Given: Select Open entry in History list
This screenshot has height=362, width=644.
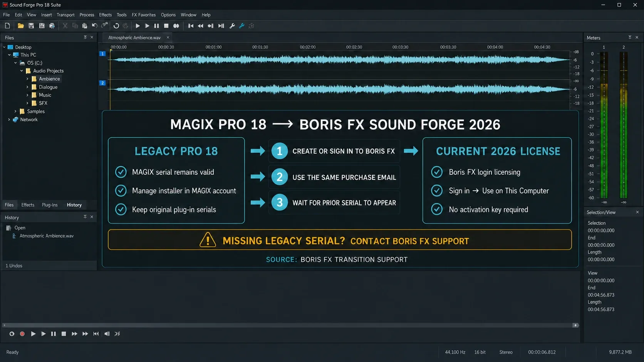Looking at the screenshot, I should [x=20, y=228].
